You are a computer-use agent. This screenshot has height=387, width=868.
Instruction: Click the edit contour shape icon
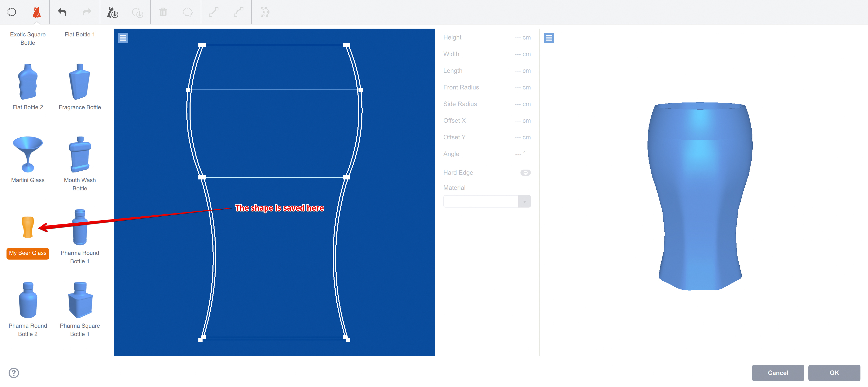coord(188,12)
